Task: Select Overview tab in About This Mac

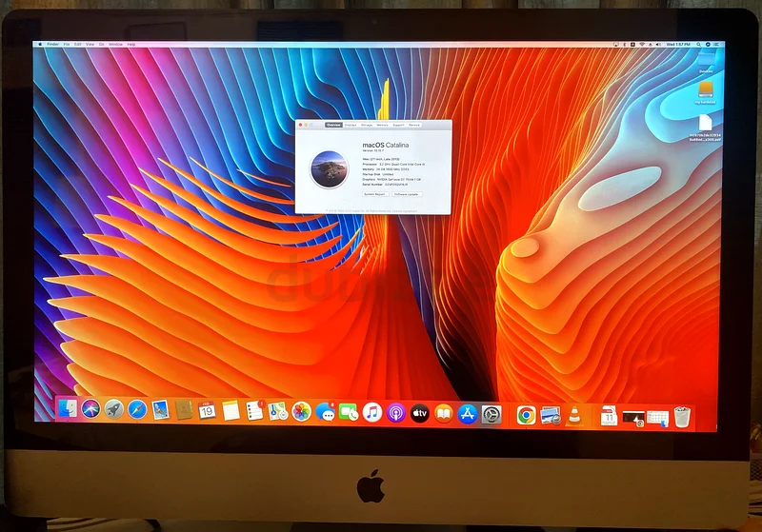Action: 334,125
